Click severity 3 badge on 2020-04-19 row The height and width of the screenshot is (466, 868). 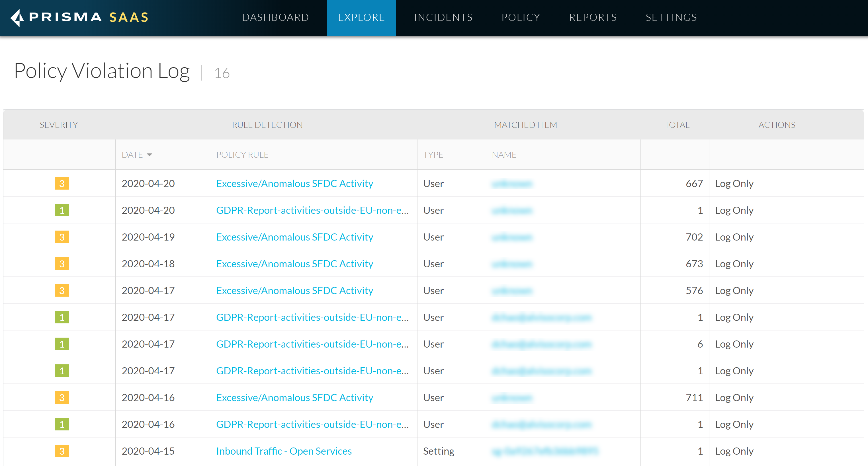pos(62,237)
